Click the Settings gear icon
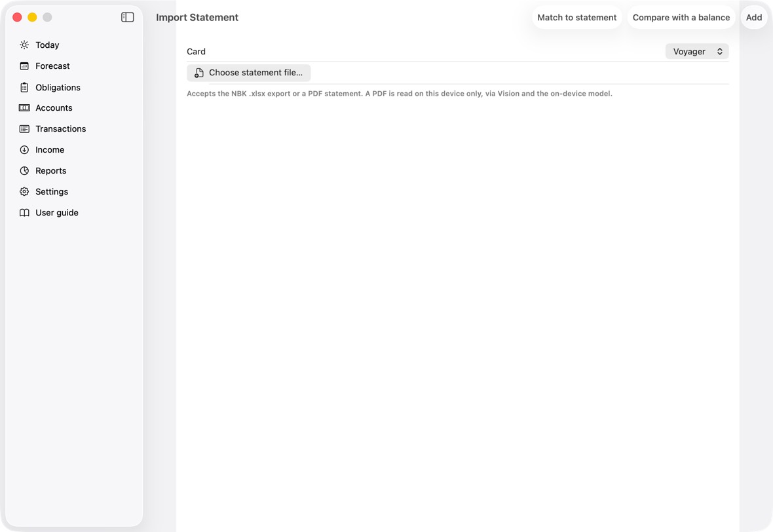 (x=24, y=192)
